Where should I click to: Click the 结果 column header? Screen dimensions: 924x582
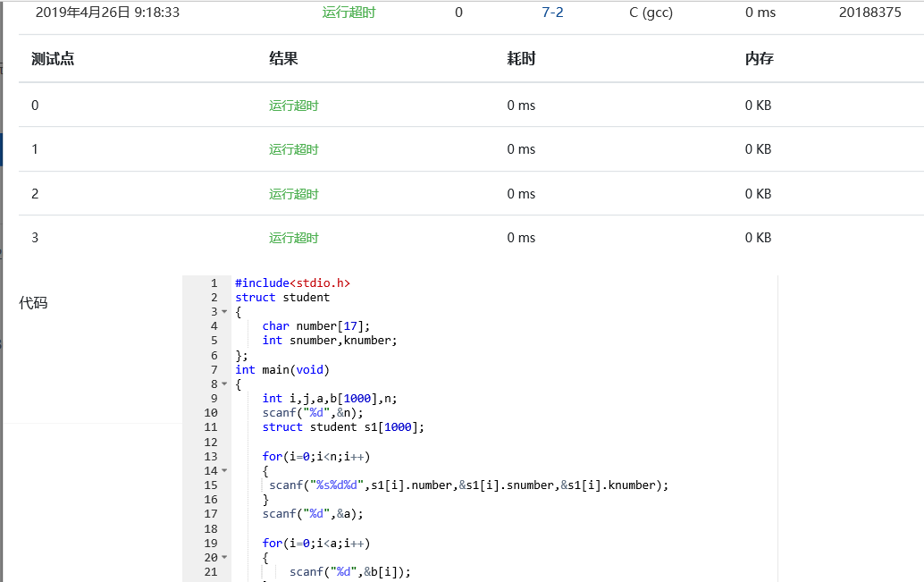[x=283, y=59]
